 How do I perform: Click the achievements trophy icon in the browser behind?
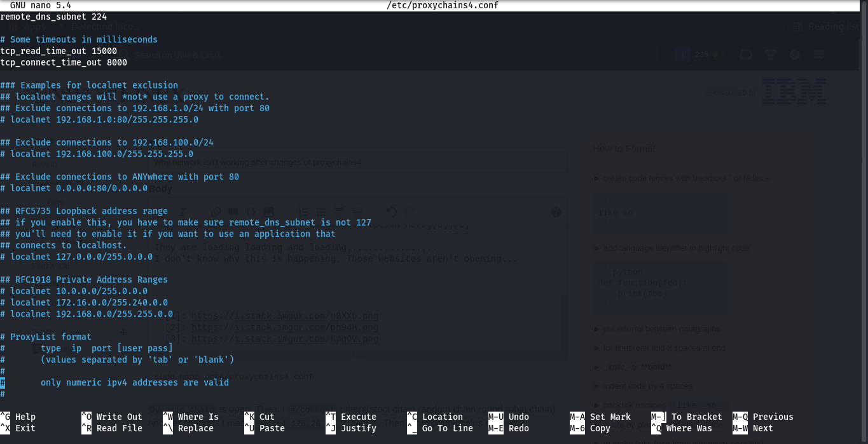pos(771,55)
